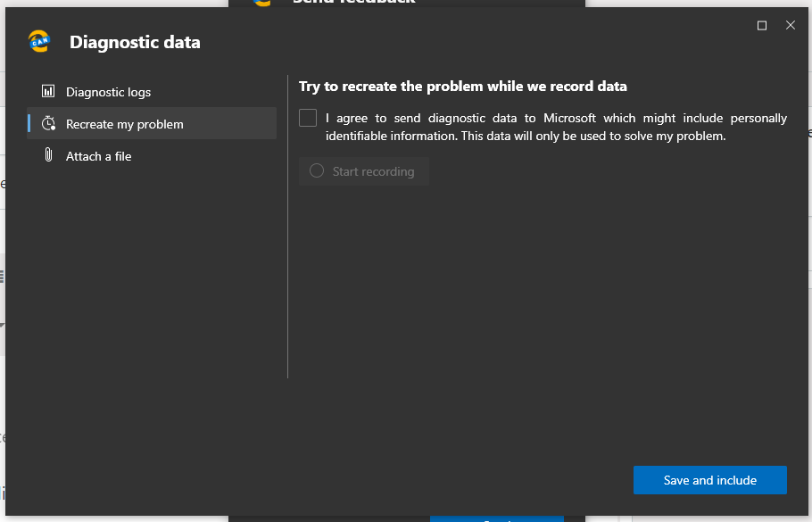This screenshot has width=812, height=522.
Task: Close the Diagnostic data dialog
Action: (x=790, y=26)
